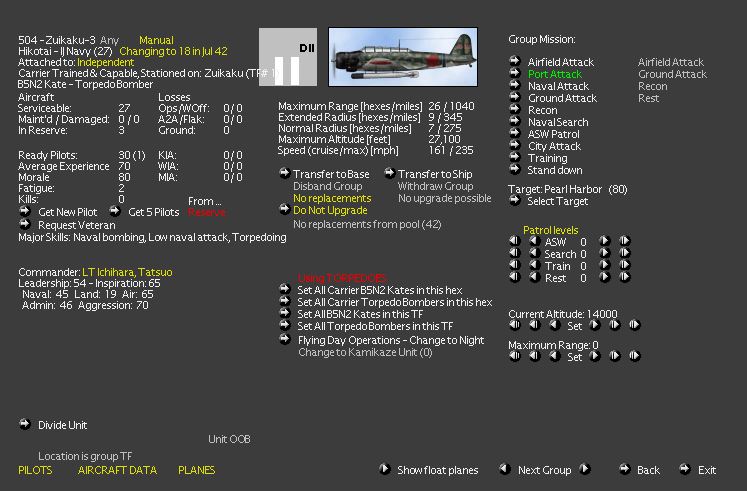Screen dimensions: 747x491
Task: Decrease ASW patrol level with plain left arrow
Action: tap(535, 241)
